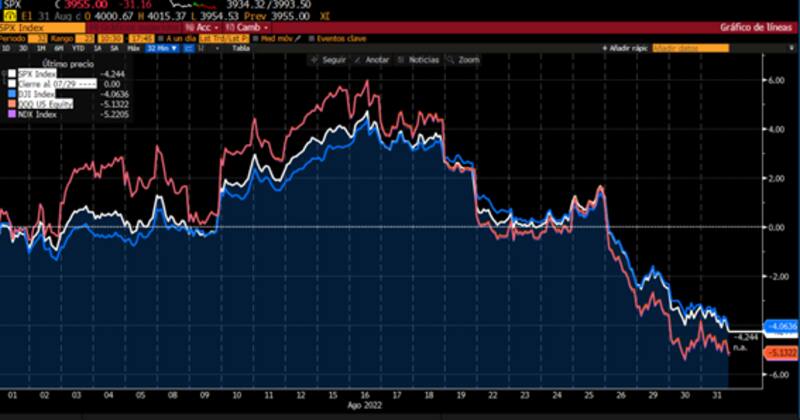Expand the Camb dropdown
The image size is (800, 420).
click(243, 26)
